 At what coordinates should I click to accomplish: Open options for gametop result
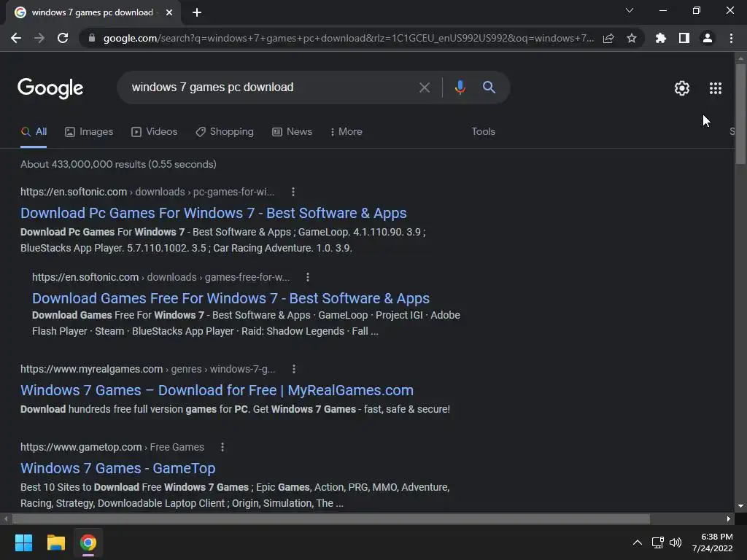(x=222, y=447)
